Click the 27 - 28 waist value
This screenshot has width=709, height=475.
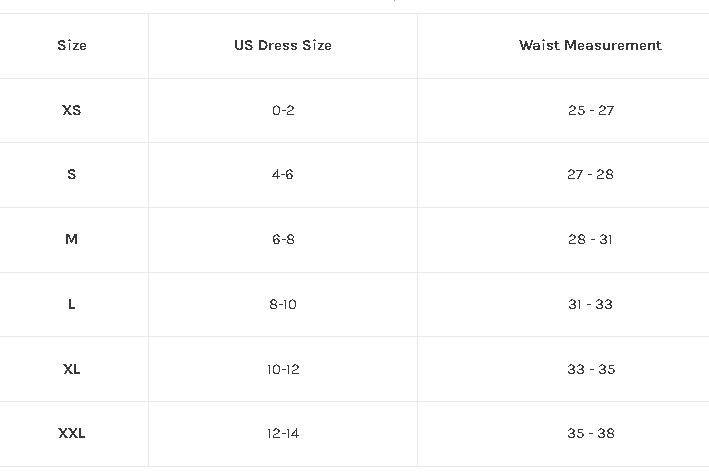pyautogui.click(x=590, y=174)
